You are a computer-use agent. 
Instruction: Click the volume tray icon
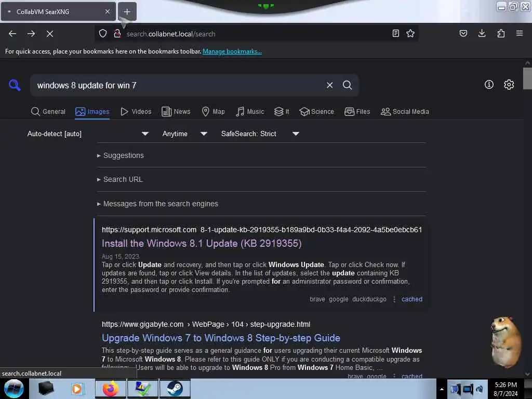tap(480, 389)
